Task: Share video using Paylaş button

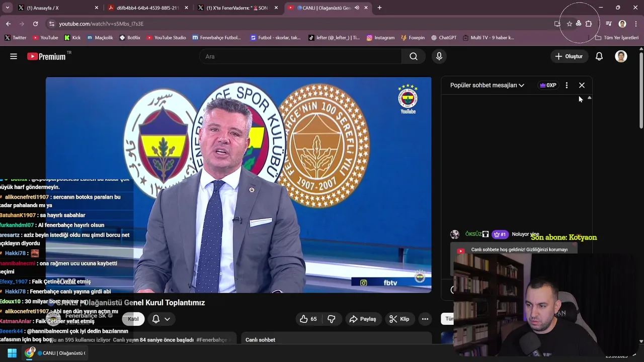Action: [363, 319]
